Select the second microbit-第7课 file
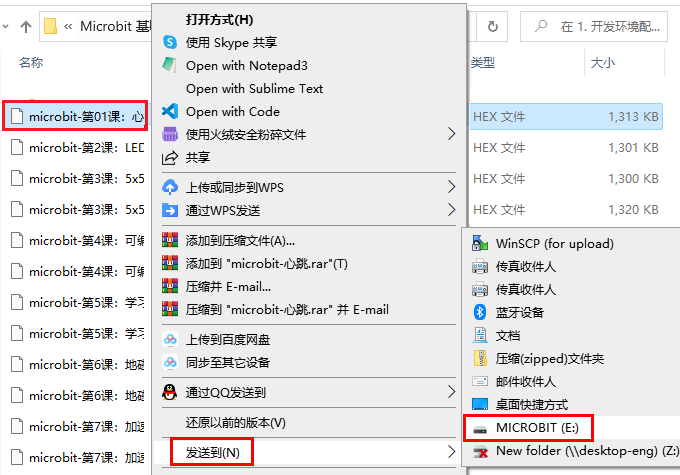The image size is (680, 475). click(x=77, y=457)
